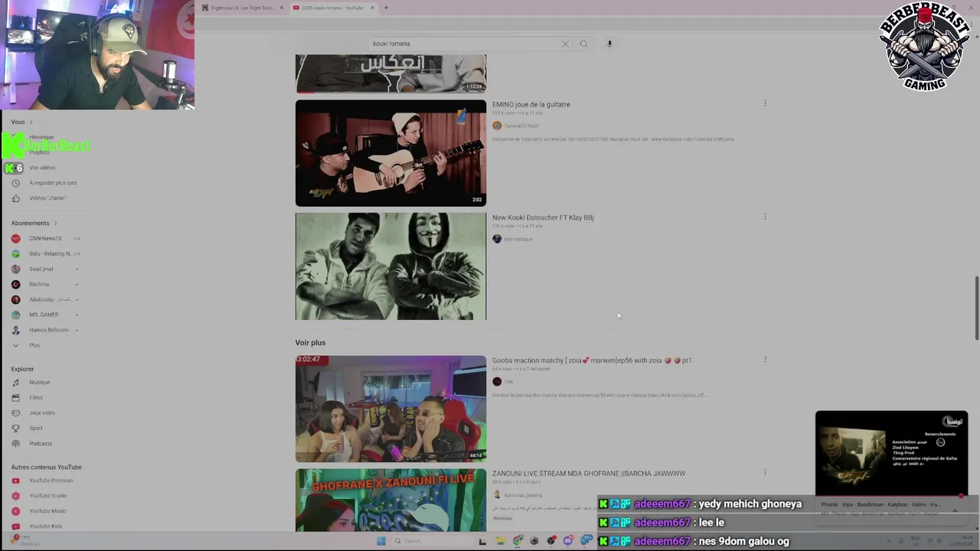Image resolution: width=980 pixels, height=551 pixels.
Task: Open the GHOFRANE X ZANOUNI thumbnail
Action: [x=390, y=500]
